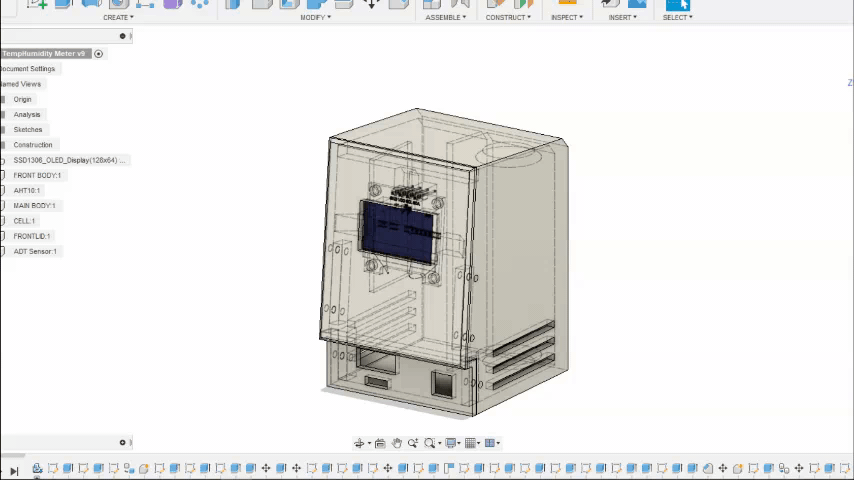Open the MODIFY dropdown menu
The width and height of the screenshot is (854, 480).
[x=315, y=17]
